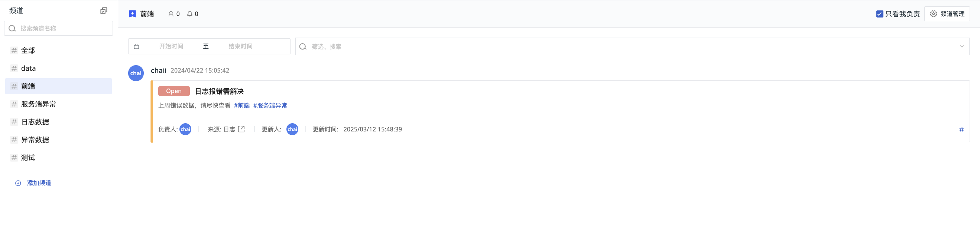This screenshot has width=980, height=242.
Task: Click the notification bell icon in header
Action: pyautogui.click(x=189, y=14)
